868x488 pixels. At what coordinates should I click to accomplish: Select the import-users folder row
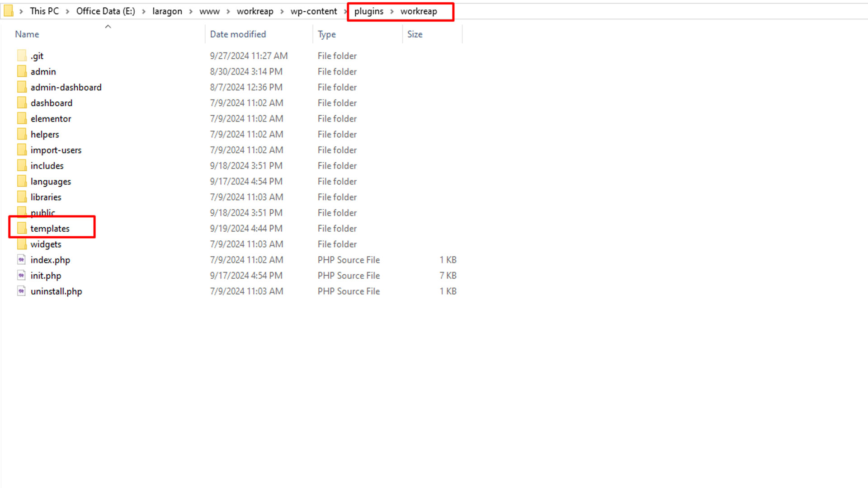point(56,150)
